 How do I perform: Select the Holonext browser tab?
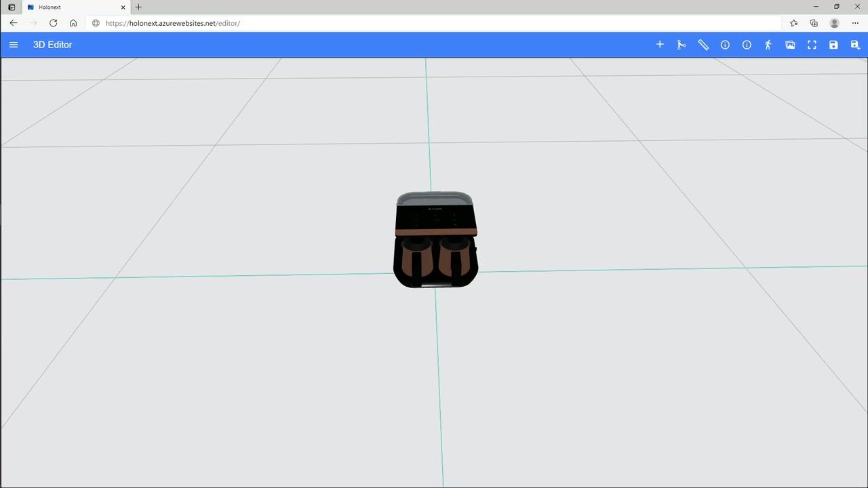76,7
